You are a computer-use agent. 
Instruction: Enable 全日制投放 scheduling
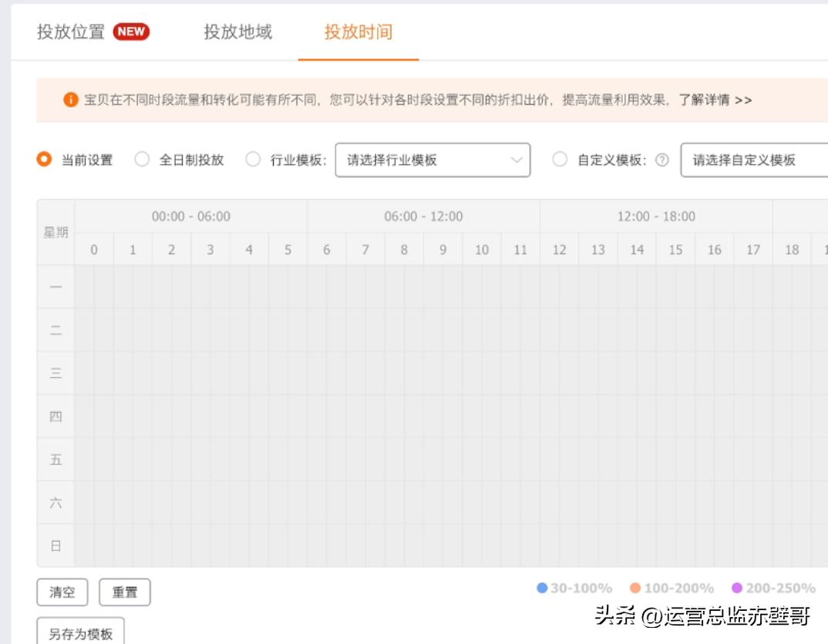[x=141, y=159]
